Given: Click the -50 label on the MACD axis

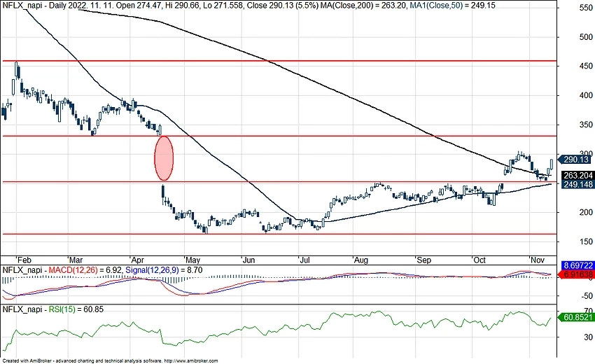Looking at the screenshot, I should (x=587, y=295).
